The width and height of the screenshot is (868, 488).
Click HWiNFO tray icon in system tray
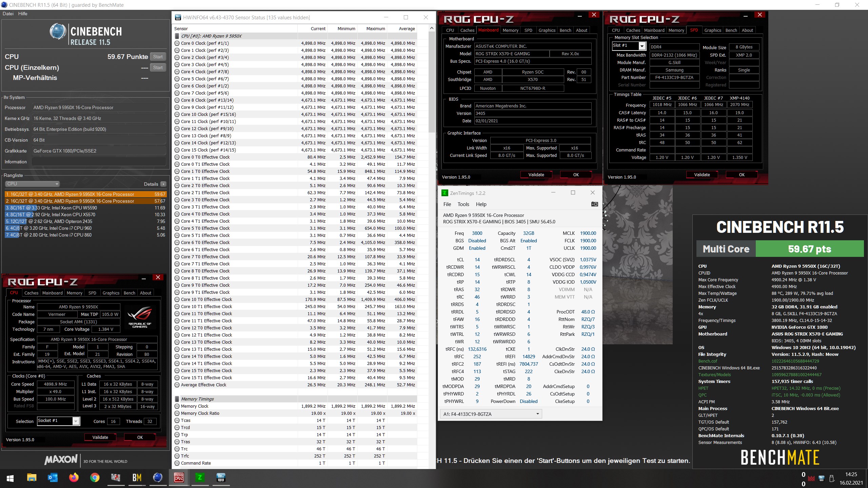click(x=822, y=479)
